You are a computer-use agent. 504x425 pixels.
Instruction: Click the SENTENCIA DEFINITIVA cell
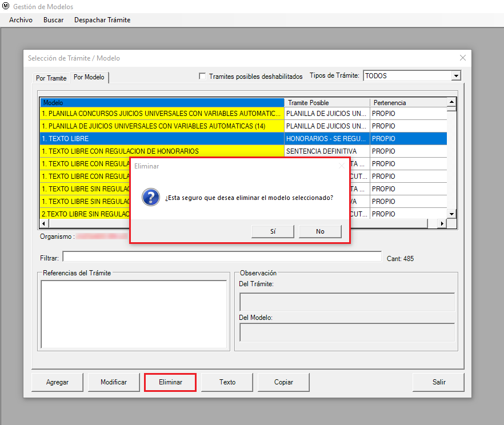(x=327, y=151)
